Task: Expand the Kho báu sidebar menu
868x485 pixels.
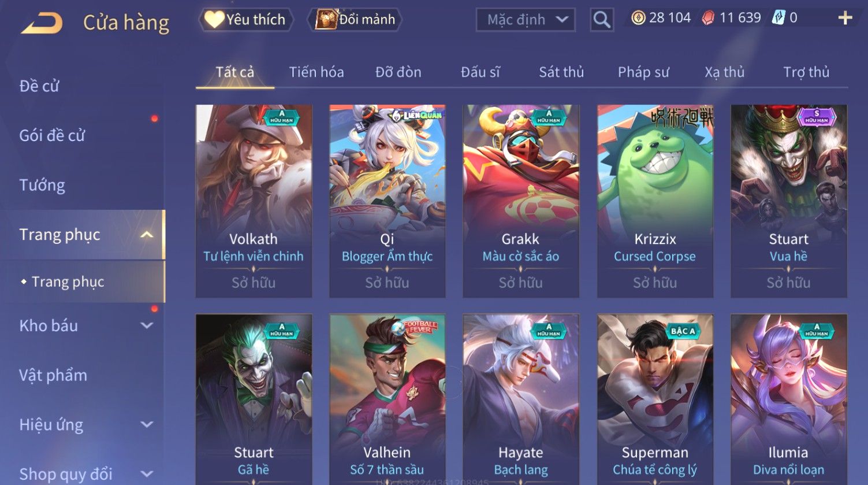Action: (147, 326)
